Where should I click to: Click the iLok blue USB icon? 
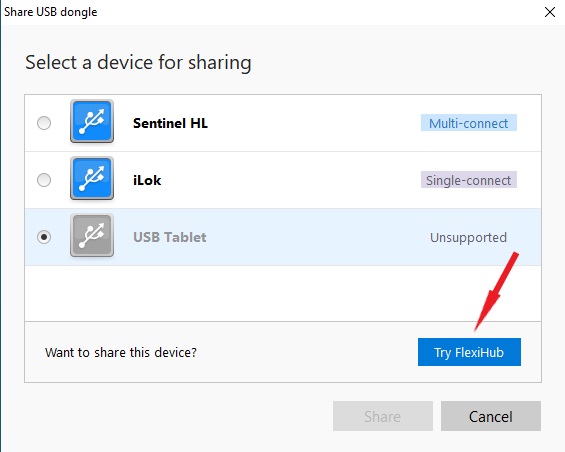point(92,178)
